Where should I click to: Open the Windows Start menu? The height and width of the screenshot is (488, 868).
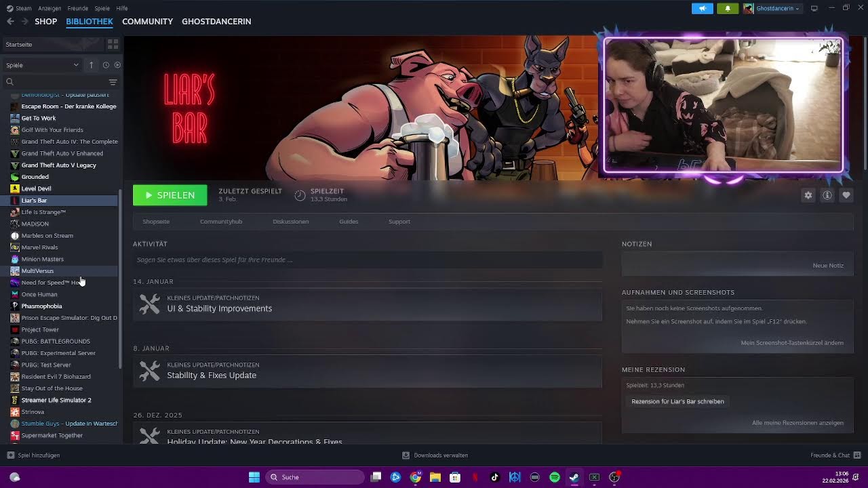click(x=254, y=477)
